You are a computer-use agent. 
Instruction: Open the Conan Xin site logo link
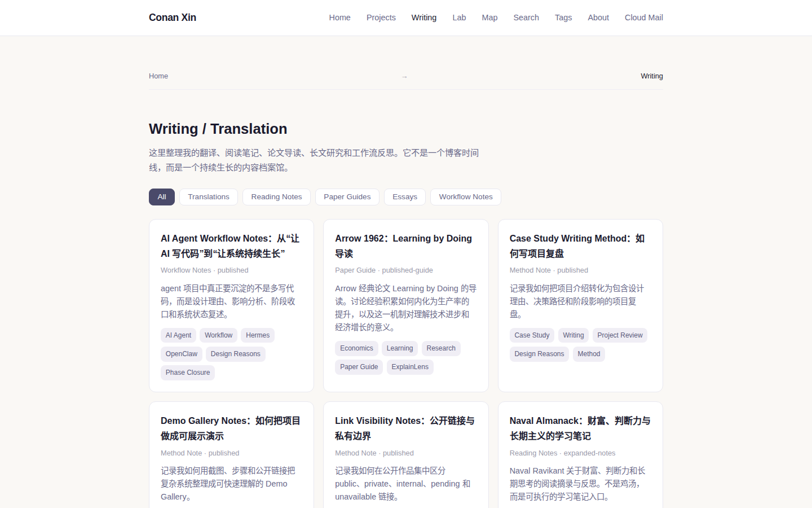[x=173, y=17]
